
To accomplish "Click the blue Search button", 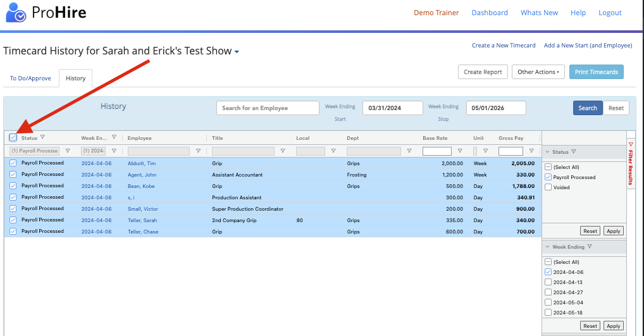I will pyautogui.click(x=588, y=108).
